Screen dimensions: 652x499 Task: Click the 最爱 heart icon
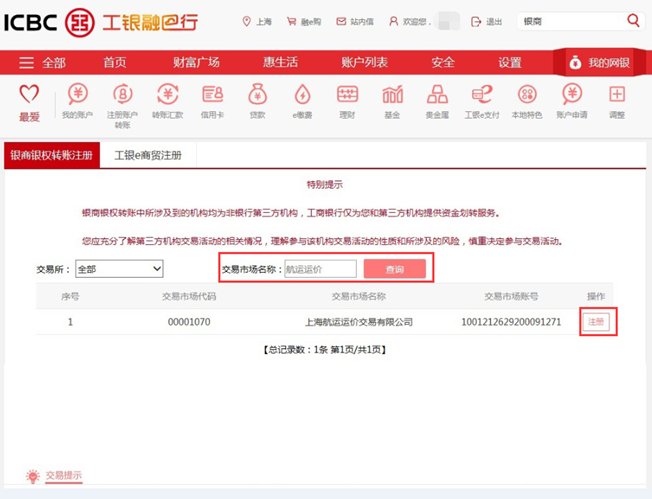[x=29, y=96]
